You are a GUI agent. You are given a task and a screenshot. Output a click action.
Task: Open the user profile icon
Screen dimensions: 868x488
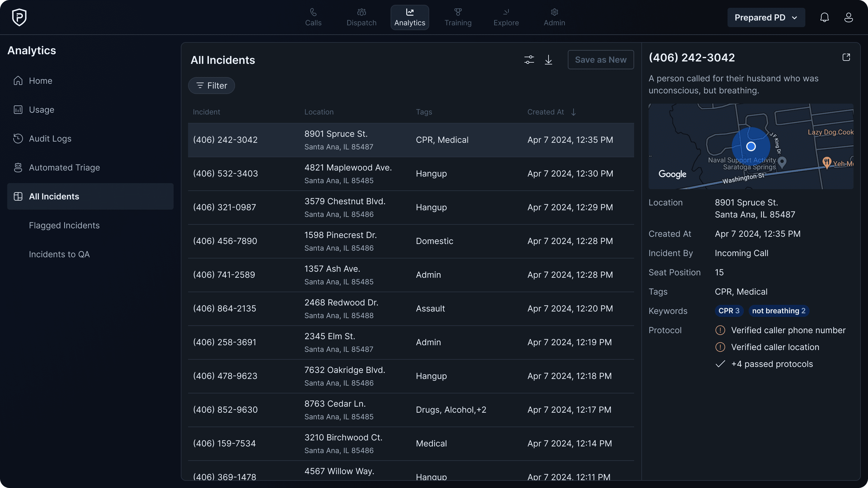[848, 17]
